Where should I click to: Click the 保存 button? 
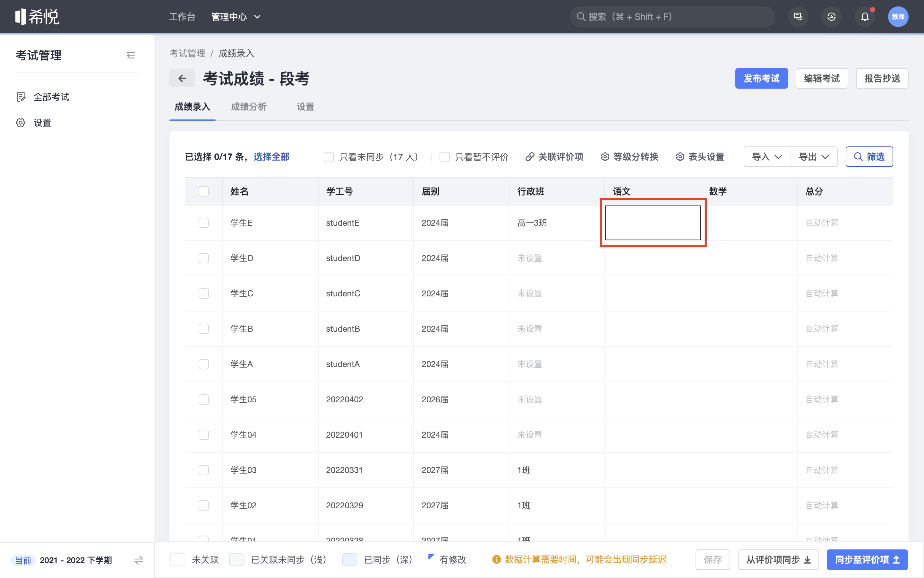pyautogui.click(x=713, y=560)
